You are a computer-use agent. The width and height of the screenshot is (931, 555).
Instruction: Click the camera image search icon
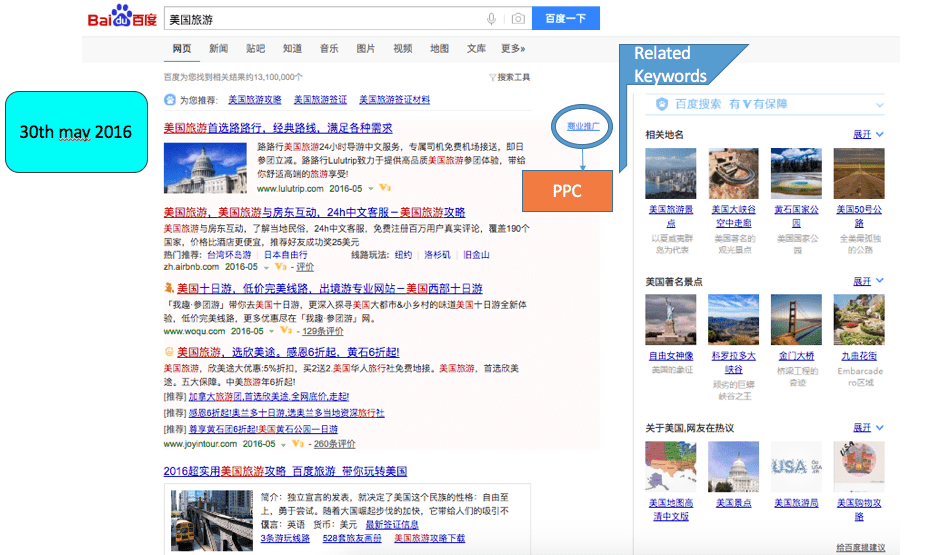[x=517, y=19]
